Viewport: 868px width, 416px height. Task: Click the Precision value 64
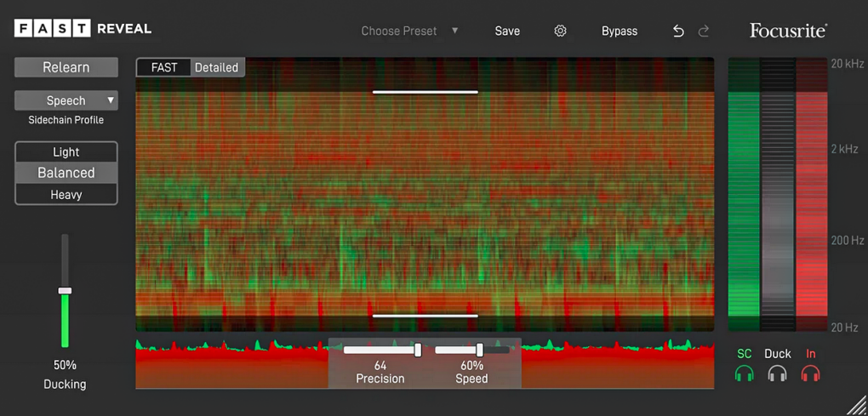380,366
